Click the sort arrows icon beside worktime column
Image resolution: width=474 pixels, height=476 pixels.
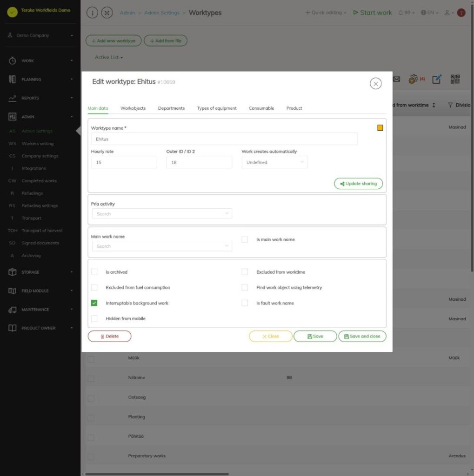pos(434,105)
